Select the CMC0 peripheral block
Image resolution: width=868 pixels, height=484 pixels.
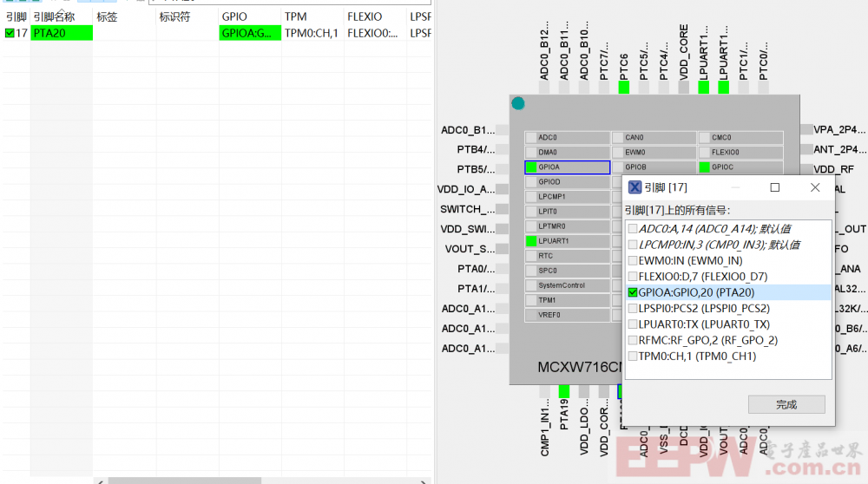(740, 137)
